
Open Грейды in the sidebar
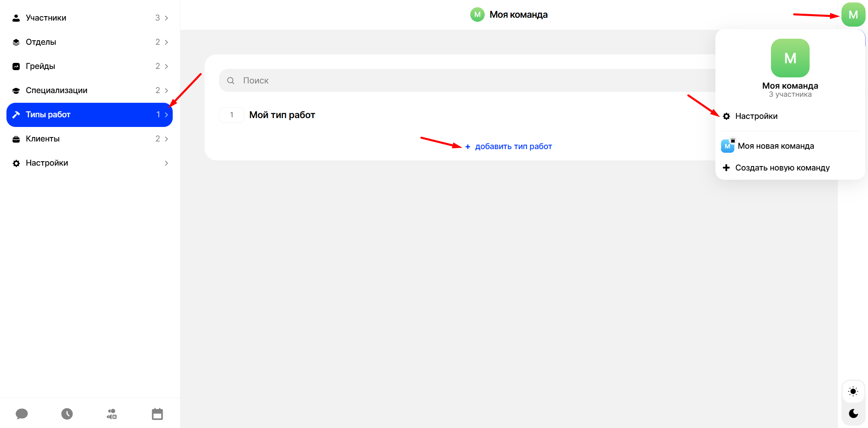(40, 66)
